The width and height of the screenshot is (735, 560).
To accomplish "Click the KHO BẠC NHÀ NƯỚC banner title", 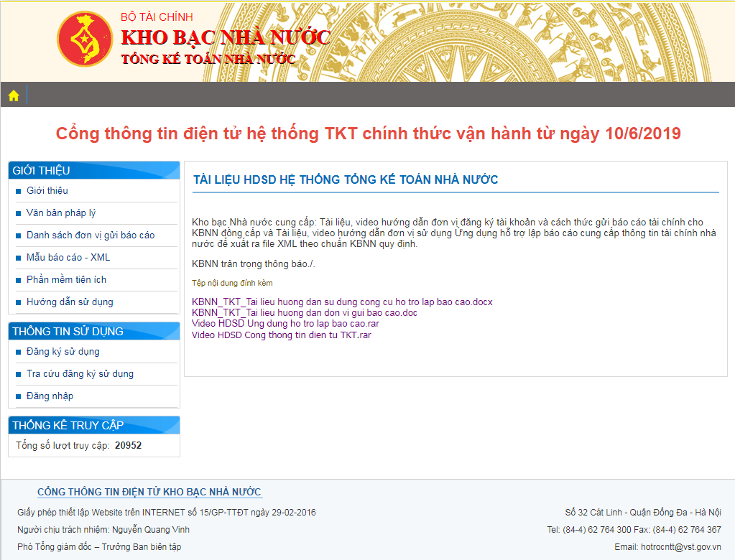I will [226, 37].
